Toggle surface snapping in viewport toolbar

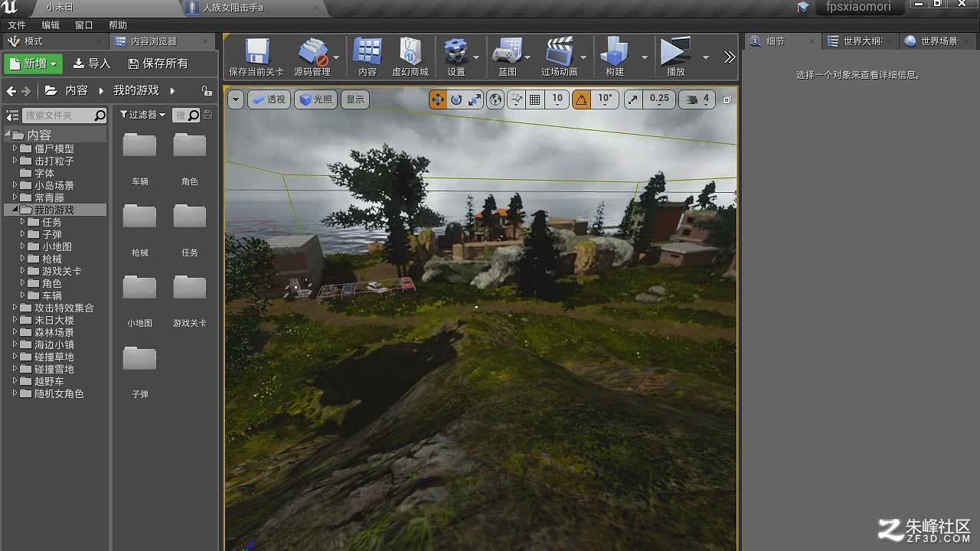pos(516,99)
